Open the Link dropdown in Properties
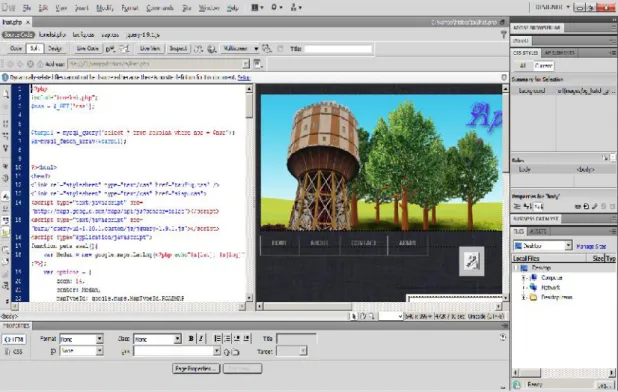 click(x=216, y=351)
